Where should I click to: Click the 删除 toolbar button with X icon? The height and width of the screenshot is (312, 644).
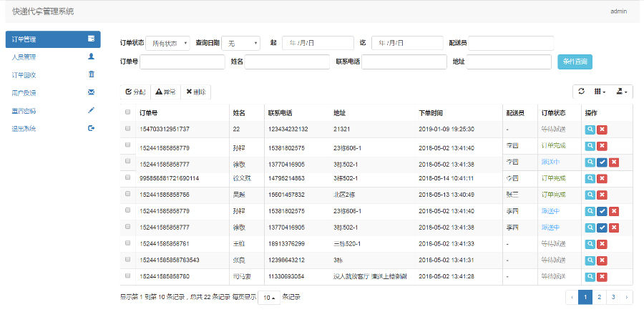pos(195,92)
